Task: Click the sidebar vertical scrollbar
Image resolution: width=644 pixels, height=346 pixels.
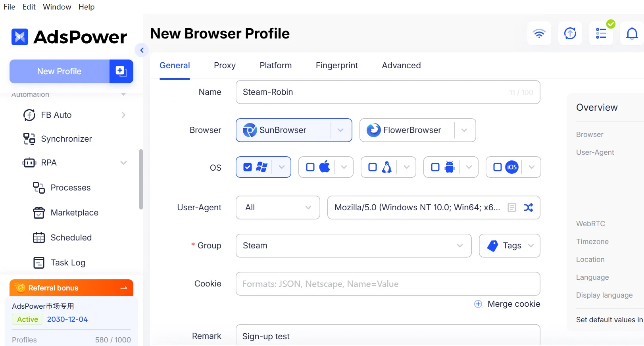Action: click(141, 179)
